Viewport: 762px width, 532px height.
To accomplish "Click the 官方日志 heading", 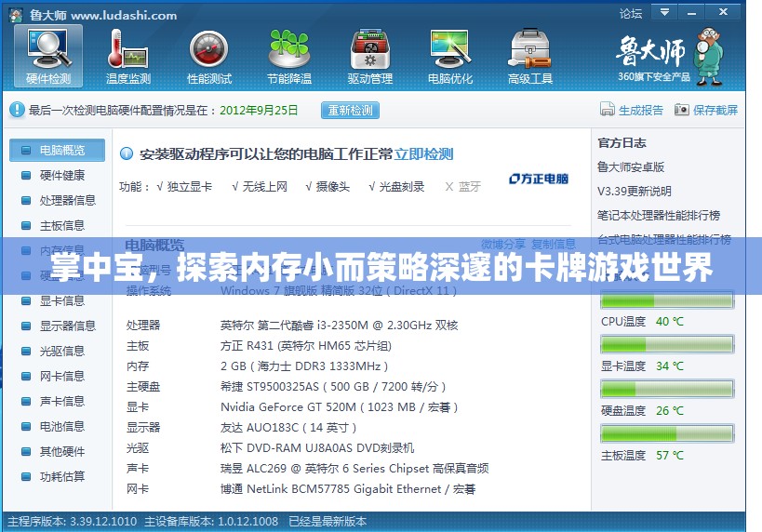I will point(622,143).
